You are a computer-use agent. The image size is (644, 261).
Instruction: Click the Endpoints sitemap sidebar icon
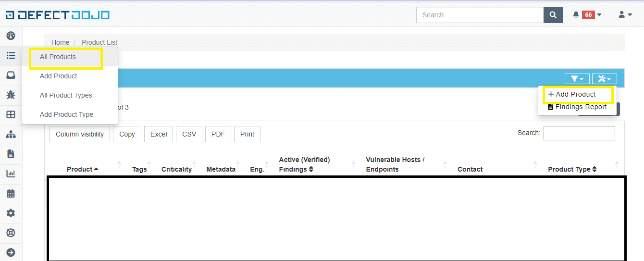click(11, 135)
